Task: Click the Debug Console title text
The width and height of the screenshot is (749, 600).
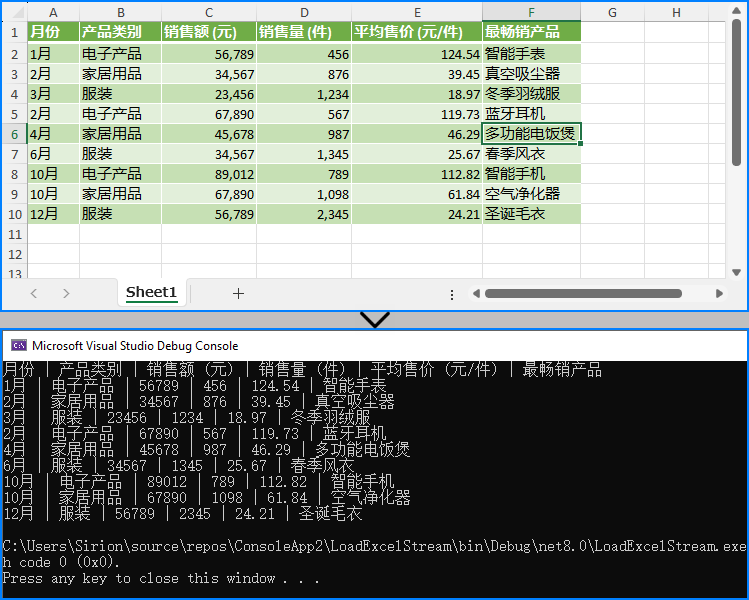Action: [135, 345]
